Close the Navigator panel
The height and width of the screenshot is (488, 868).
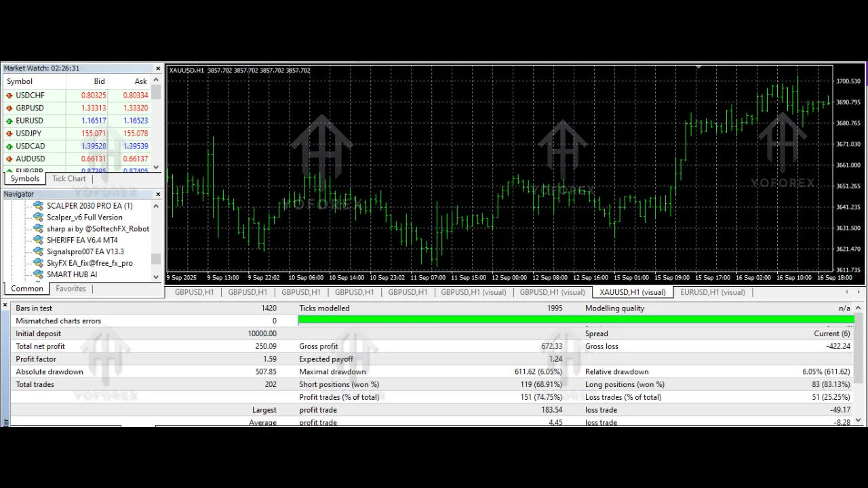[158, 195]
